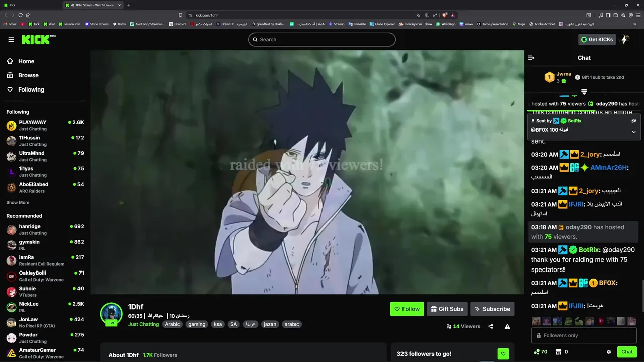The width and height of the screenshot is (644, 362).
Task: Click the gaming tag
Action: tap(197, 324)
